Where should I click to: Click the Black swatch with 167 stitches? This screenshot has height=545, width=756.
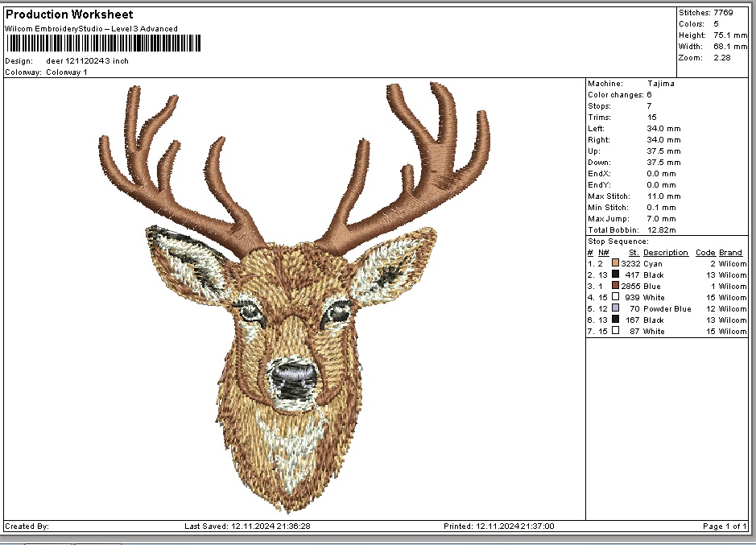click(616, 320)
